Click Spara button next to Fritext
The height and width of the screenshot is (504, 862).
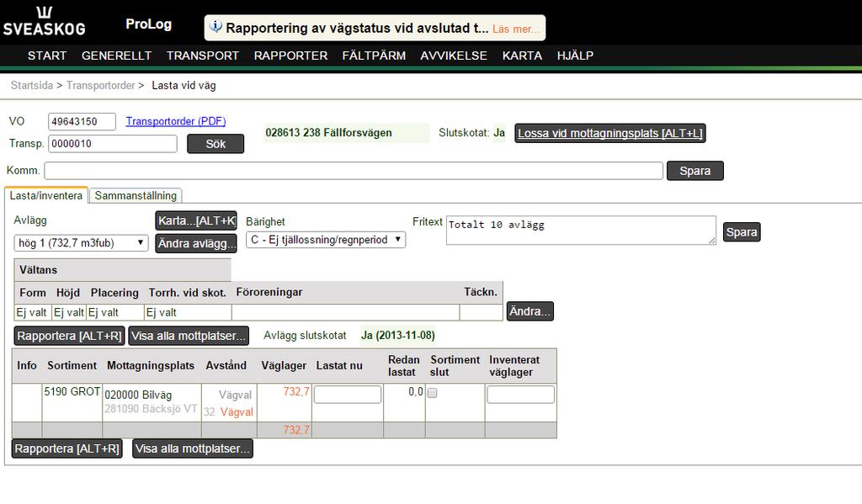pos(742,232)
